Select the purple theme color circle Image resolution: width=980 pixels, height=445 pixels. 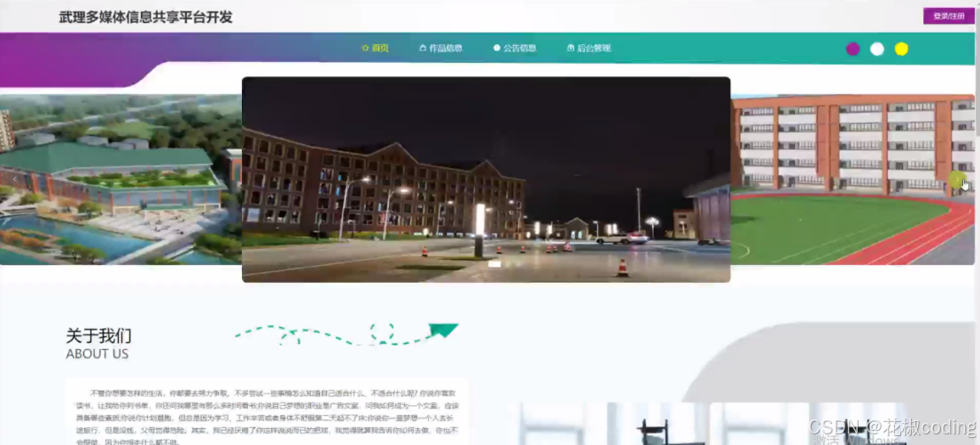(x=852, y=49)
